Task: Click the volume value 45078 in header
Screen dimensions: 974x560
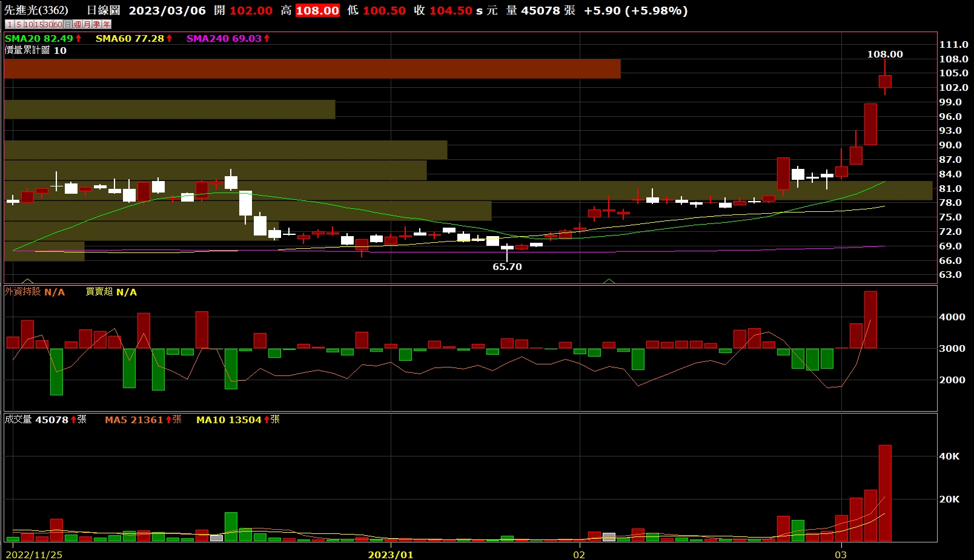Action: 540,10
